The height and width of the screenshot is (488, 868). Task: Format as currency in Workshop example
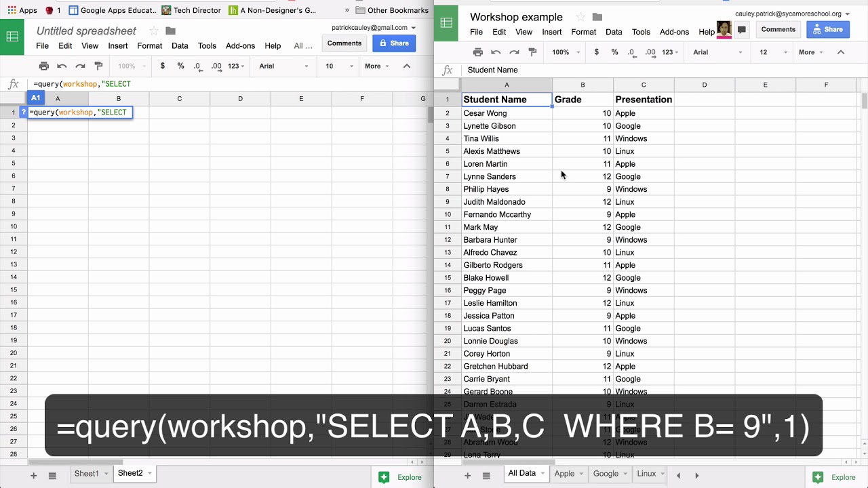(x=597, y=52)
